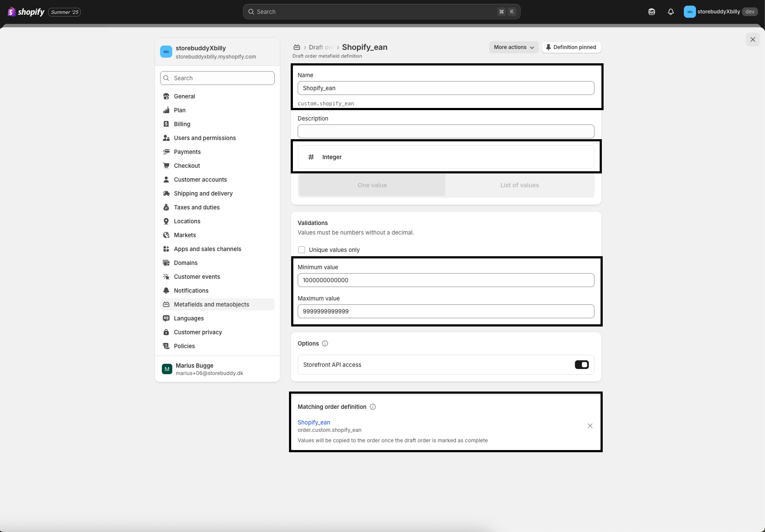Open Metafields and metaobjects settings
765x532 pixels.
point(217,304)
